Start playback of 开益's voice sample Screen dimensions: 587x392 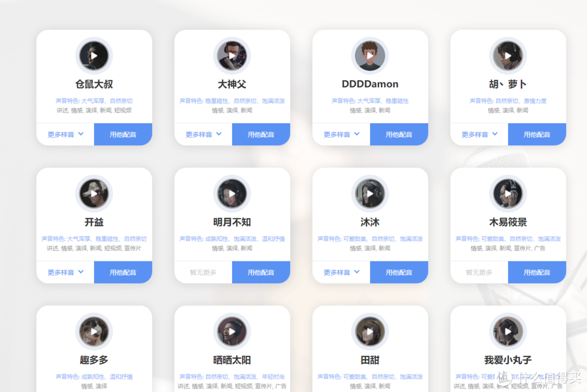[93, 193]
